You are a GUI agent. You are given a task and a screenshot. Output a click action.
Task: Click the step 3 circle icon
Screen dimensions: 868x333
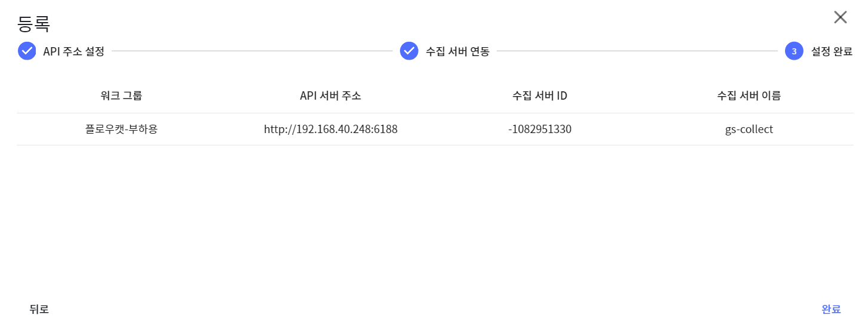click(794, 51)
